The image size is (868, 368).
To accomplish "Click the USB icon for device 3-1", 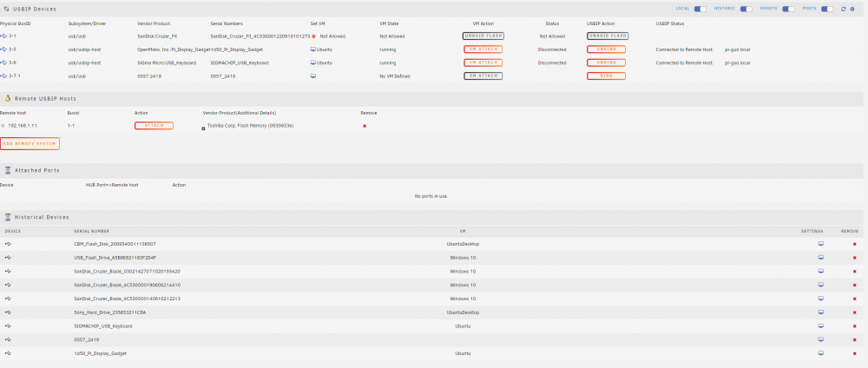I will pyautogui.click(x=4, y=36).
